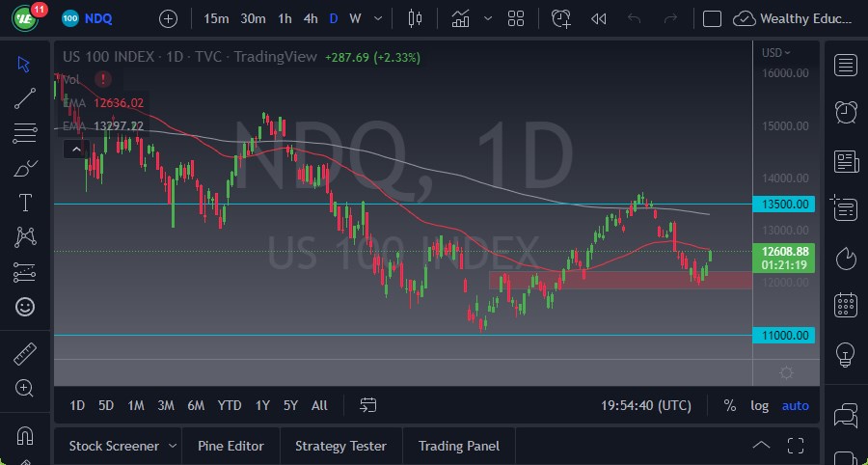Collapse the indicator legend chevron
This screenshot has width=868, height=465.
coord(75,149)
